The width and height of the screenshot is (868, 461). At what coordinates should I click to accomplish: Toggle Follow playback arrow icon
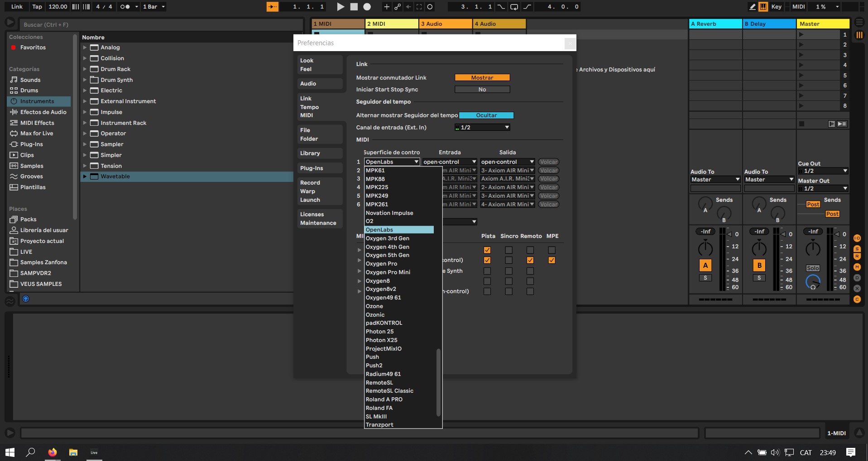272,7
